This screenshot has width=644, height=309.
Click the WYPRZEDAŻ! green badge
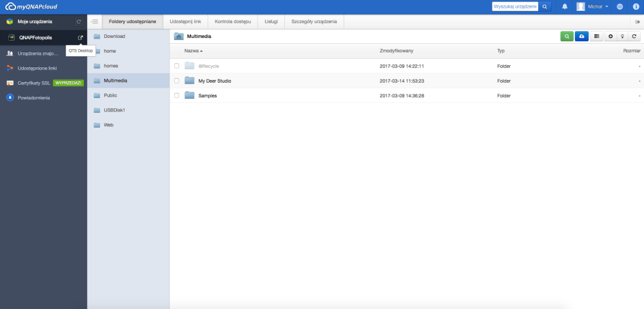(68, 83)
